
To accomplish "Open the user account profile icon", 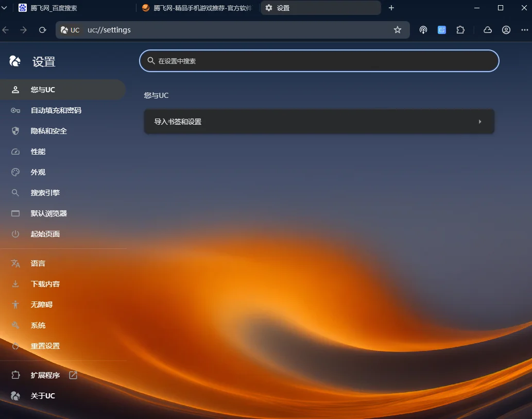I will coord(506,30).
